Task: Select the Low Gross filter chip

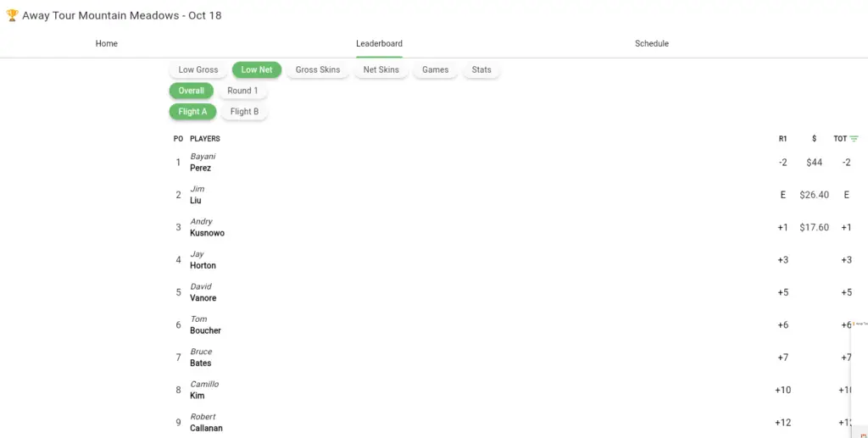Action: [198, 69]
